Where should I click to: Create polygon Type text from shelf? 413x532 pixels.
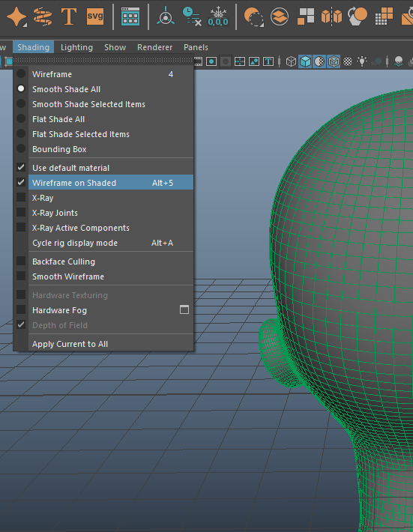pos(68,16)
